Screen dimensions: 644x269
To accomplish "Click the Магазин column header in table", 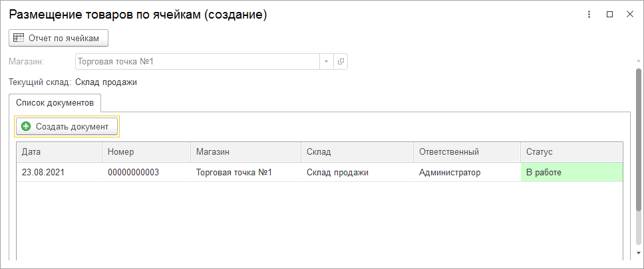I will tap(245, 152).
